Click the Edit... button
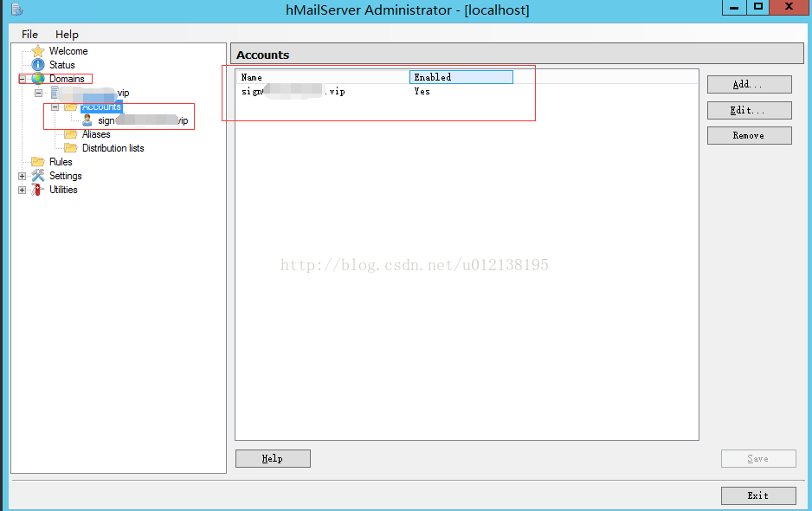The width and height of the screenshot is (812, 511). pyautogui.click(x=750, y=110)
